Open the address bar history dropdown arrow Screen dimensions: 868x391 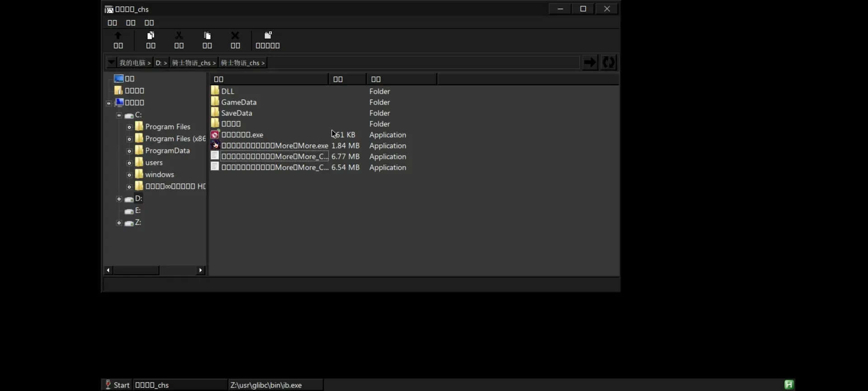111,62
